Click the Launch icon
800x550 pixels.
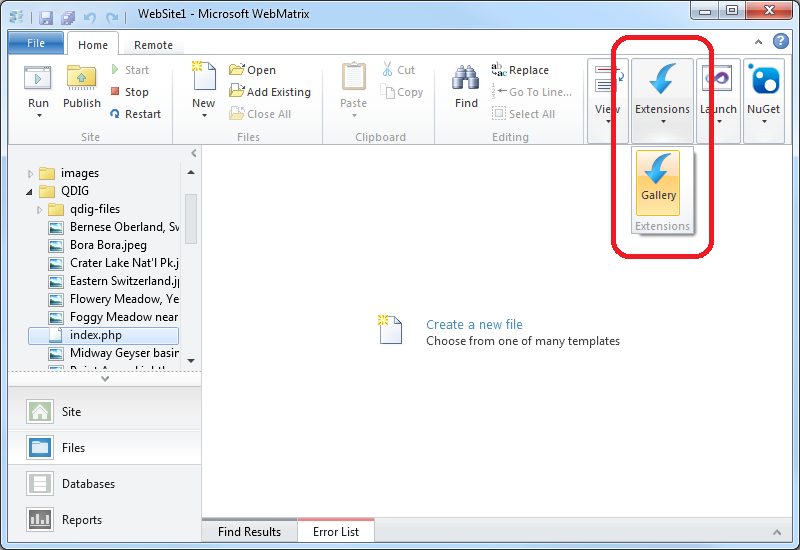pos(718,80)
